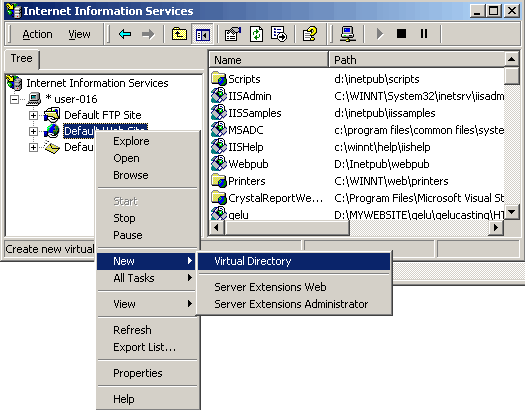Screen dimensions: 525x410
Task: Click the Start item play button
Action: [x=379, y=34]
